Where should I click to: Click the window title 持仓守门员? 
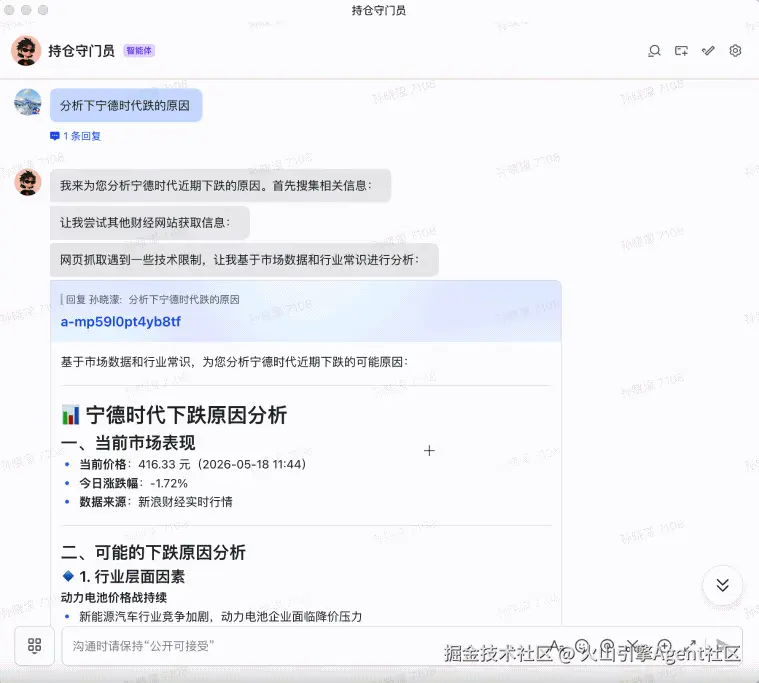(379, 11)
